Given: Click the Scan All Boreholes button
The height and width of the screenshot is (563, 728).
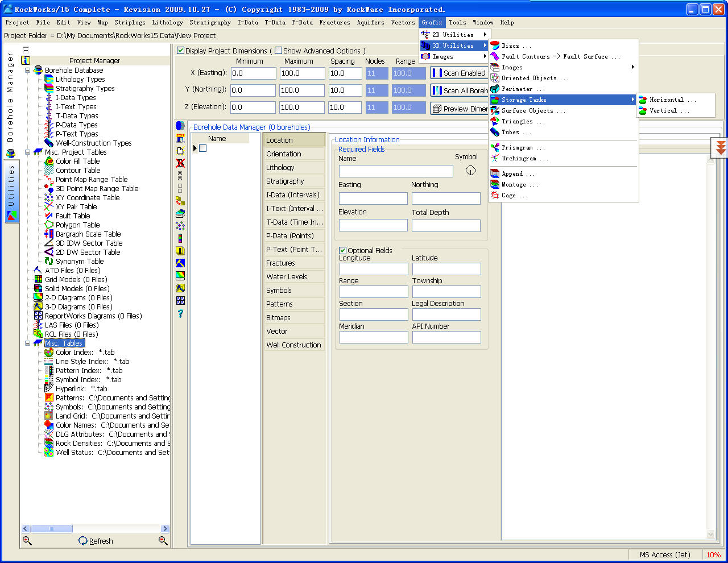Looking at the screenshot, I should tap(459, 90).
